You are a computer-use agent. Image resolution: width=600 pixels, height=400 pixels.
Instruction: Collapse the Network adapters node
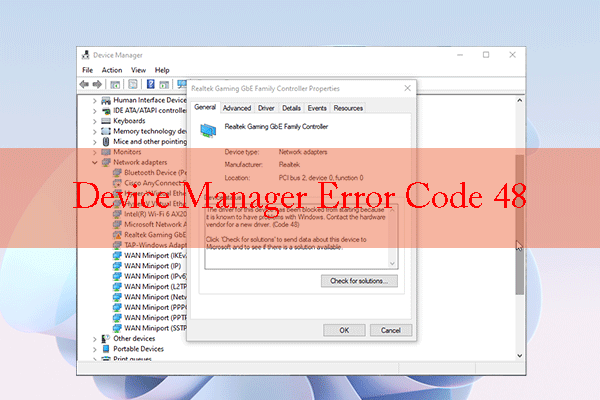[x=95, y=162]
